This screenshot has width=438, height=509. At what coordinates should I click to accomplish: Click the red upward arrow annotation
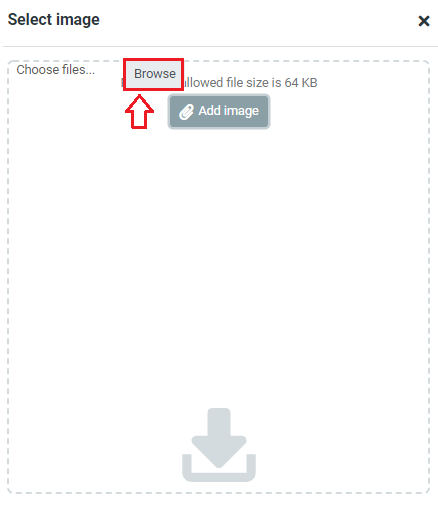tap(139, 112)
